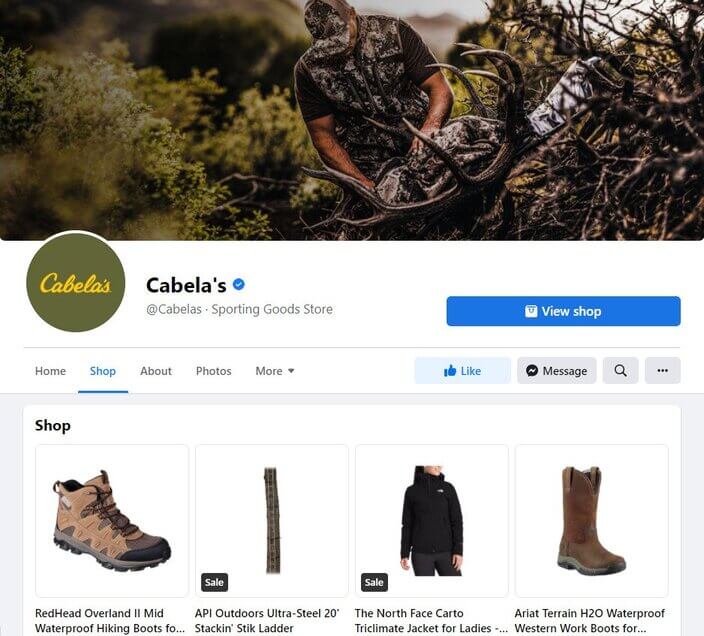Image resolution: width=704 pixels, height=636 pixels.
Task: Click the shop bag icon in View shop
Action: click(x=531, y=311)
